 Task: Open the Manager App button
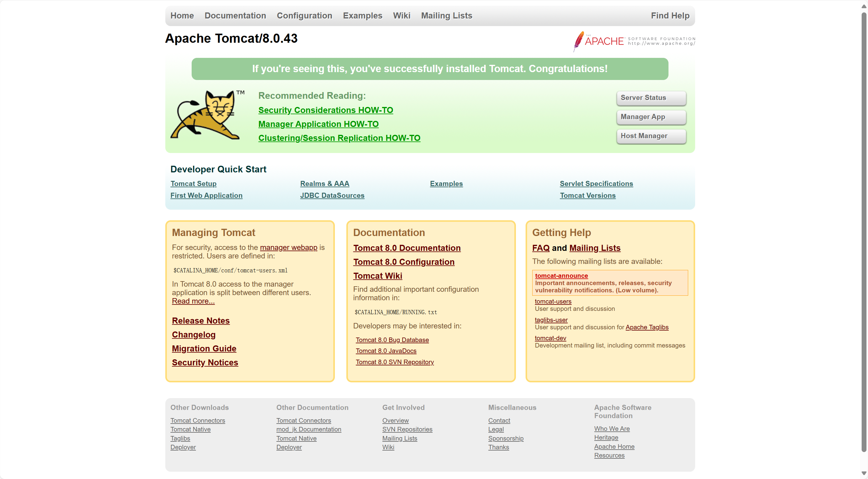[651, 117]
